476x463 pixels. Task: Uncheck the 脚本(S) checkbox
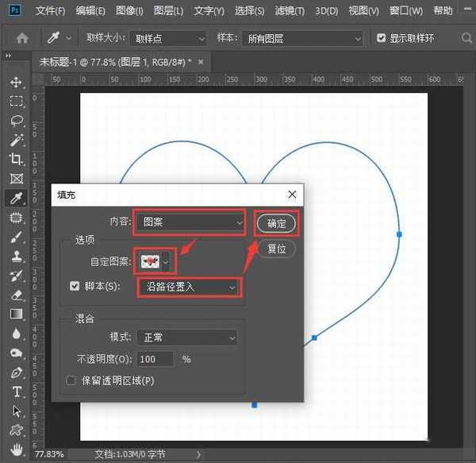tap(75, 286)
